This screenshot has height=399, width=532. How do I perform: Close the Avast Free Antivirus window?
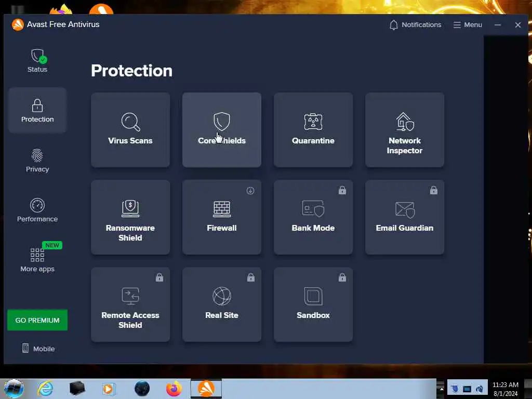(x=518, y=25)
